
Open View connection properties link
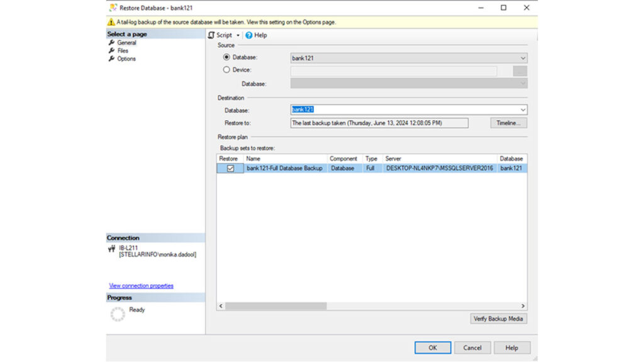pyautogui.click(x=142, y=286)
